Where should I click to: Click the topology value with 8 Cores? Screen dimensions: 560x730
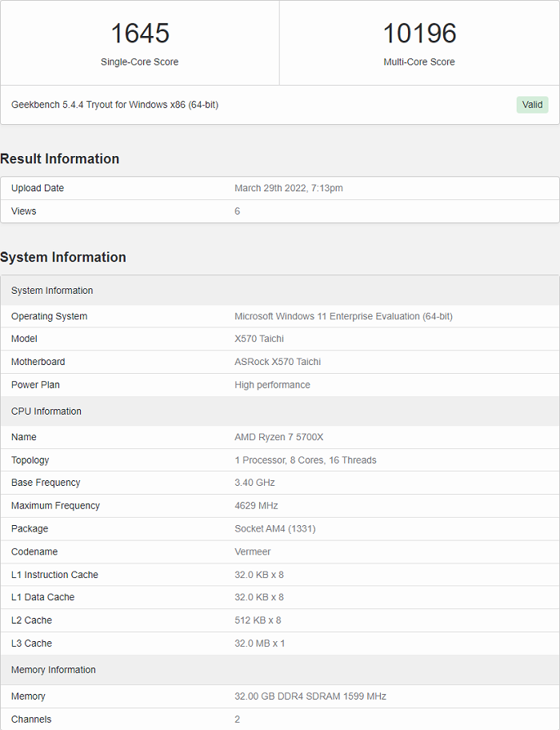pos(305,460)
